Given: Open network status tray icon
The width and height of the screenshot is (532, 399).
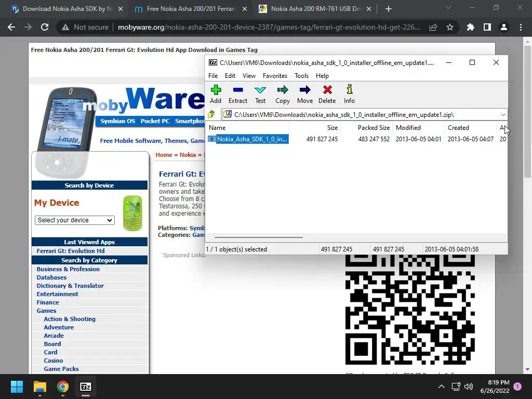Looking at the screenshot, I should 456,387.
